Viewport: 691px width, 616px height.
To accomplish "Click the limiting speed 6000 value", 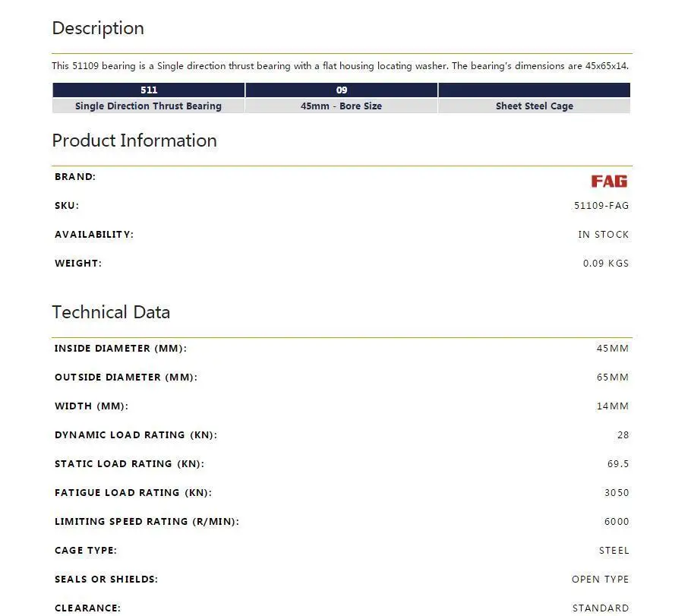I will pos(617,522).
